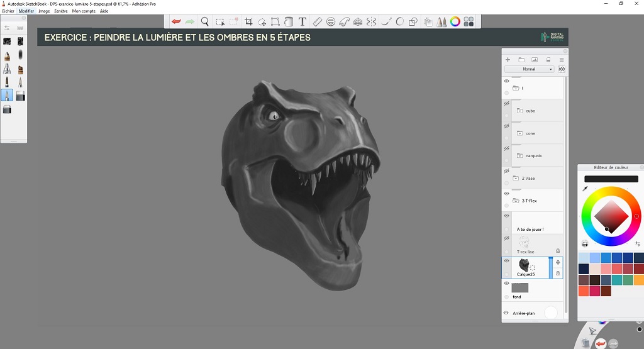644x349 pixels.
Task: Select the Text tool
Action: tap(303, 21)
